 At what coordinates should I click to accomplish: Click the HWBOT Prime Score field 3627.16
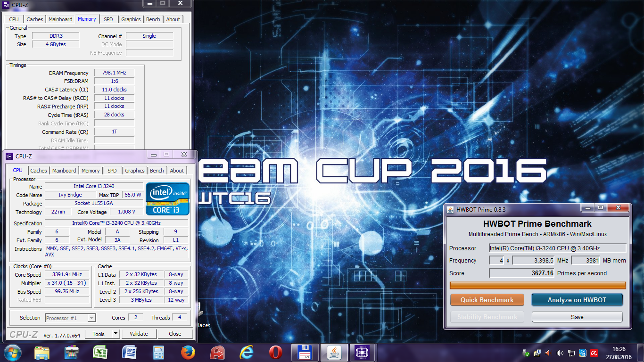tap(522, 273)
